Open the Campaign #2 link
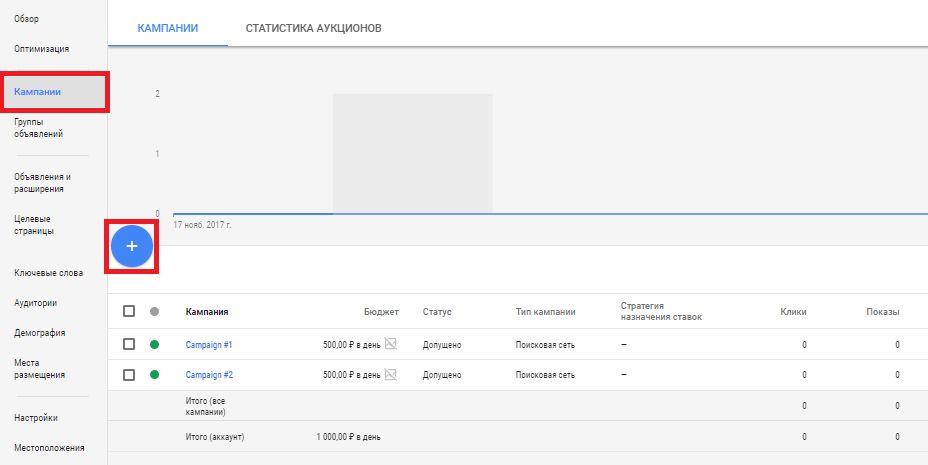Screen dimensions: 928x465 point(209,375)
